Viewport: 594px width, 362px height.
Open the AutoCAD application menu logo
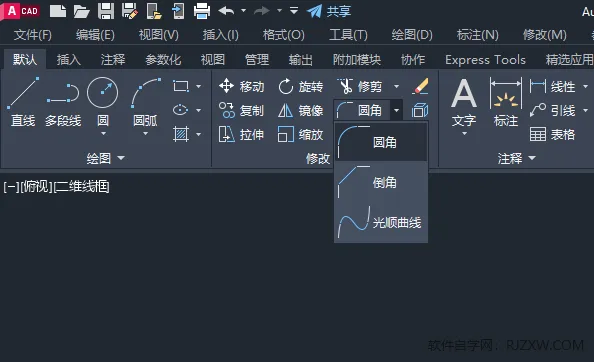(x=20, y=11)
